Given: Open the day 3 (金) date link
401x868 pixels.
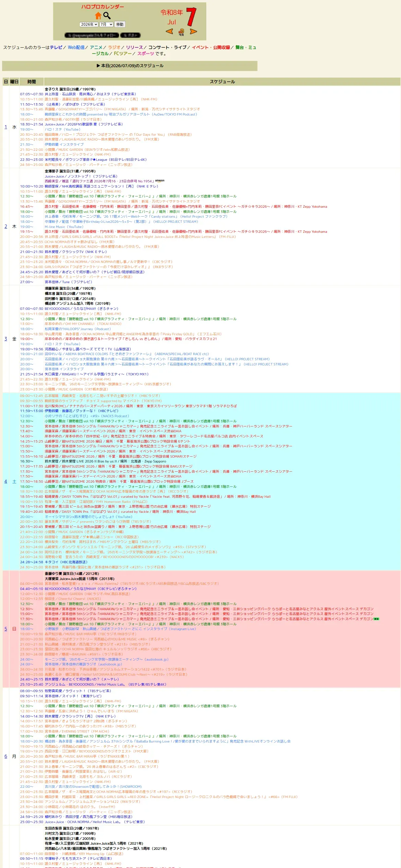Looking at the screenshot, I should (x=5, y=339).
